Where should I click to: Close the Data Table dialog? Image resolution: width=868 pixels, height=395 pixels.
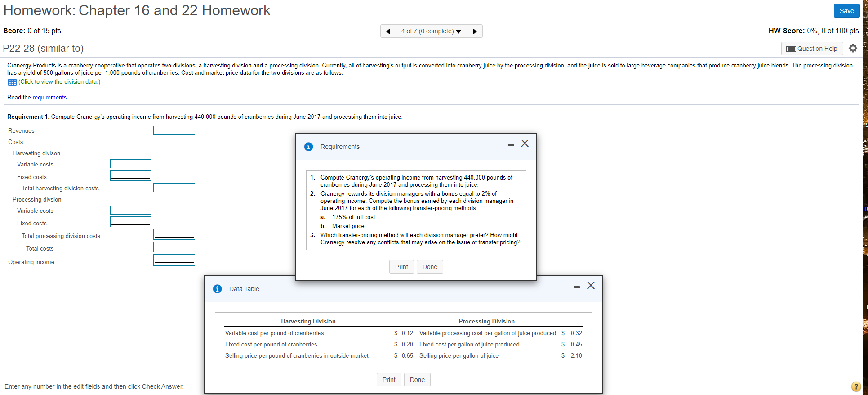click(591, 286)
